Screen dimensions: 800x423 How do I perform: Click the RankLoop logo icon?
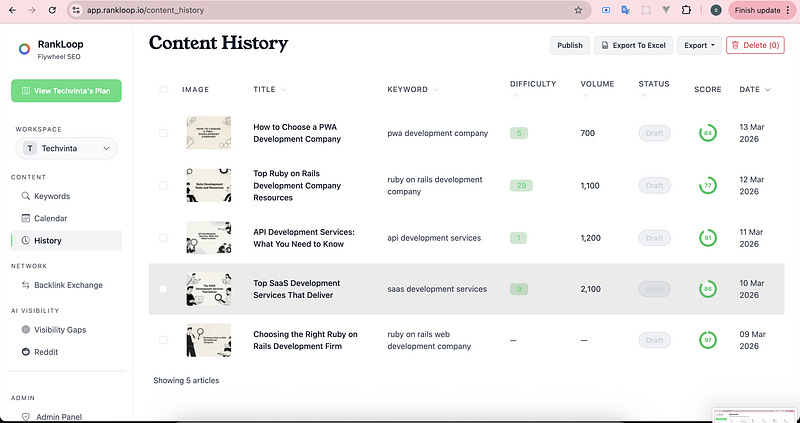click(x=24, y=50)
